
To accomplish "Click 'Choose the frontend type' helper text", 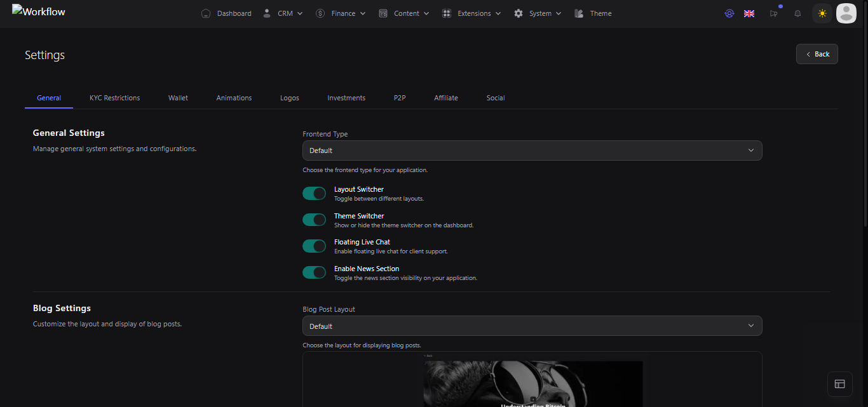I will pyautogui.click(x=365, y=170).
